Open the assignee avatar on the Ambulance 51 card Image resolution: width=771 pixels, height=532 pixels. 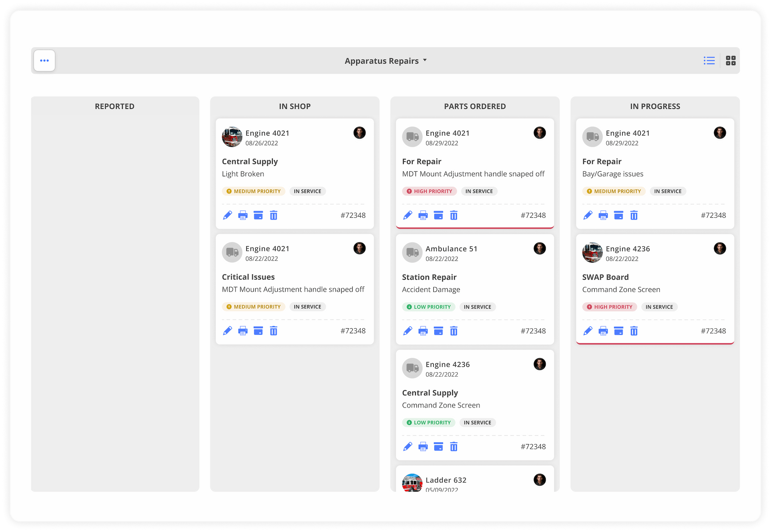coord(540,248)
